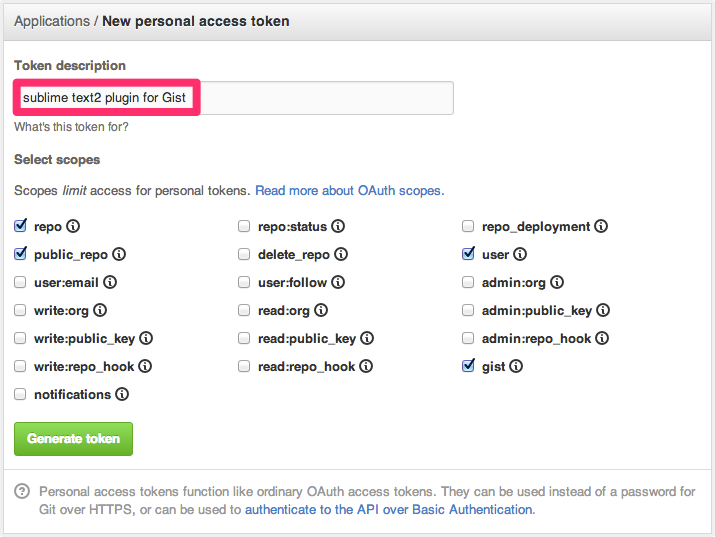Click the question mark help icon

coord(22,492)
